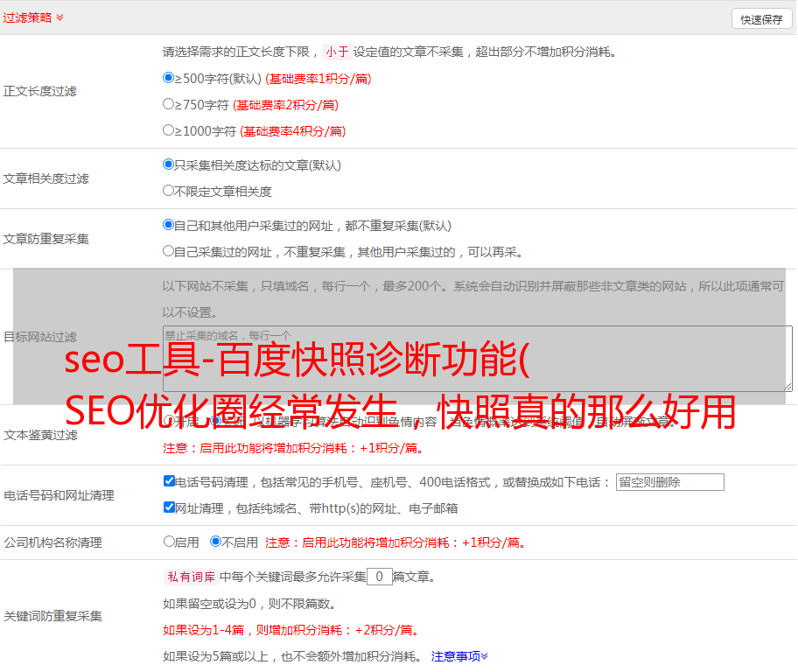Image resolution: width=798 pixels, height=672 pixels.
Task: Select 不启用 for 公司机构名称清理
Action: click(216, 541)
